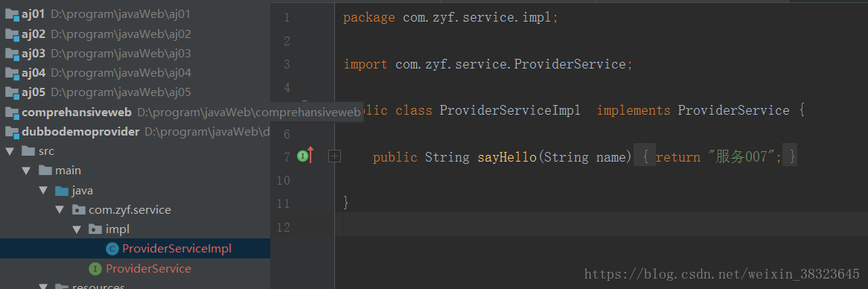The width and height of the screenshot is (868, 289).
Task: Click the path text D:\program\javaWeb\aj02
Action: pos(121,34)
